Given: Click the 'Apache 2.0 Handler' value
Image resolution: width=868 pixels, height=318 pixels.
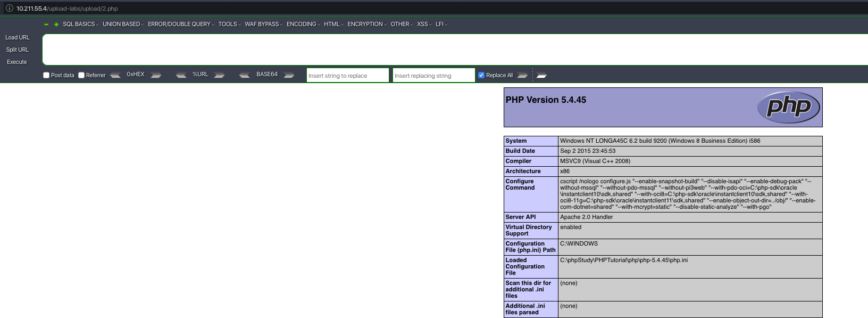Looking at the screenshot, I should tap(587, 217).
